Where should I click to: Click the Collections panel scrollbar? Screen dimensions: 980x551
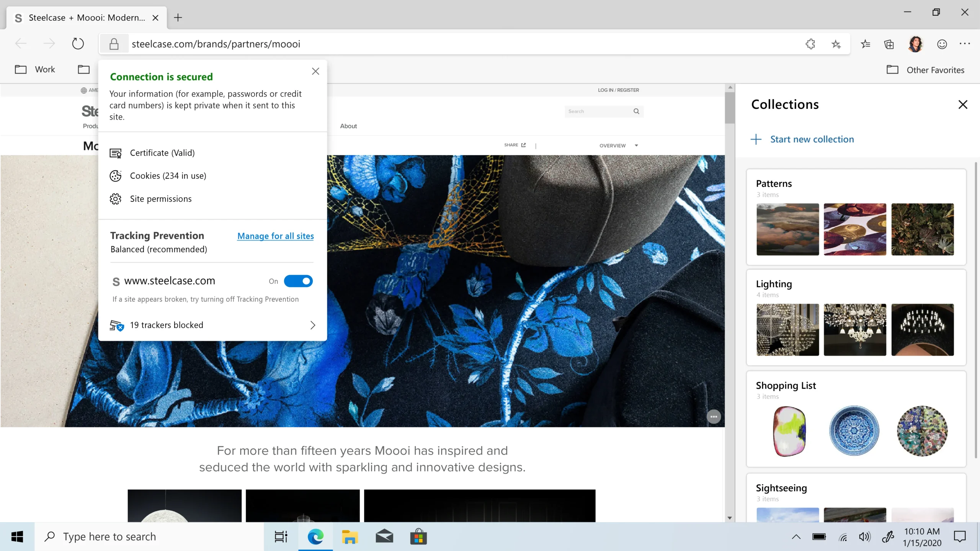coord(976,310)
